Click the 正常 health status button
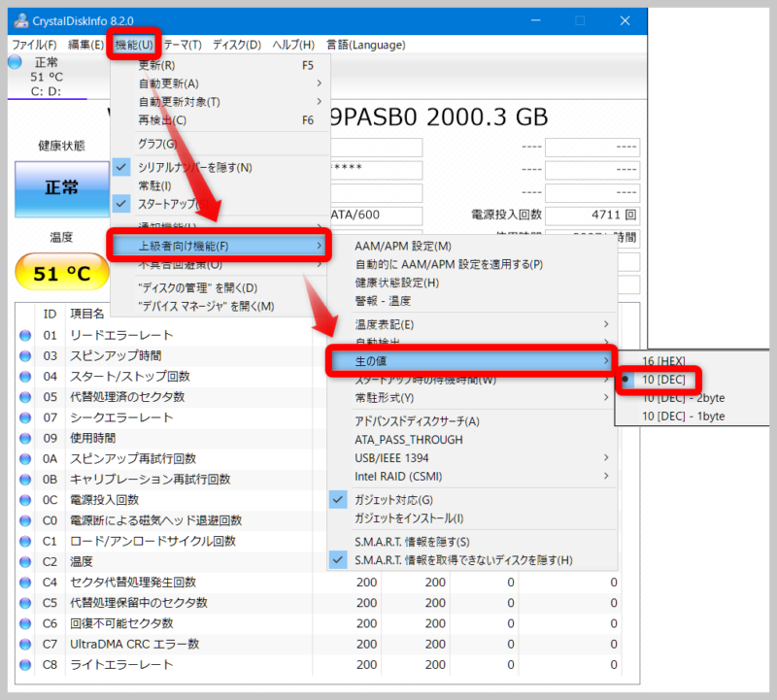 pos(61,191)
